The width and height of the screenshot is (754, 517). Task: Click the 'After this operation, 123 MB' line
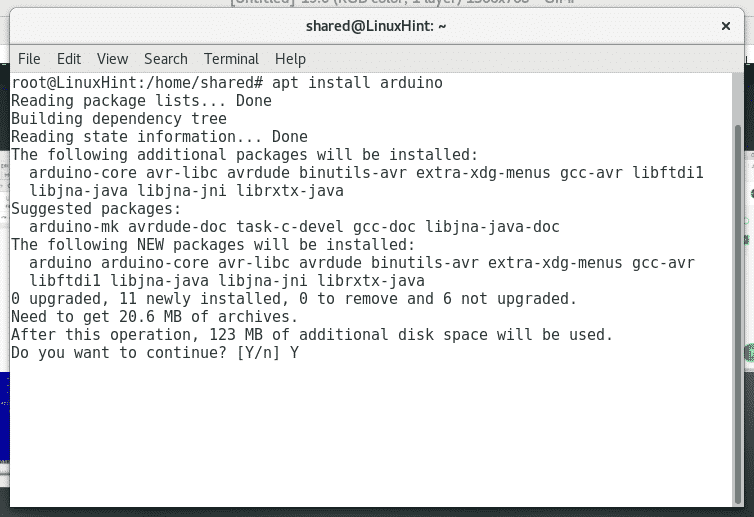pos(312,335)
